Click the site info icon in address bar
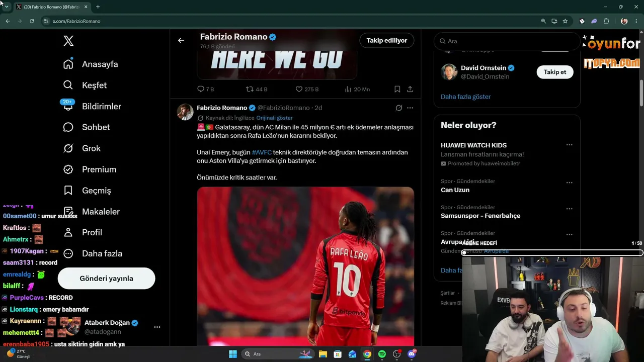Viewport: 644px width, 362px height. point(46,21)
